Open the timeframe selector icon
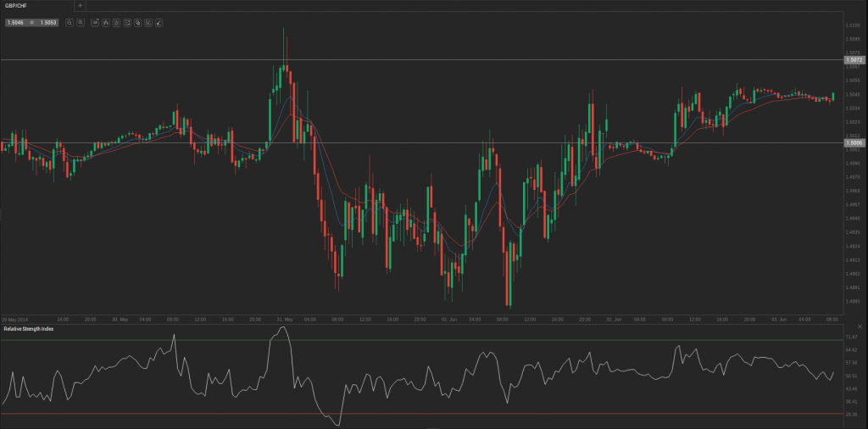This screenshot has width=868, height=429. coord(96,23)
